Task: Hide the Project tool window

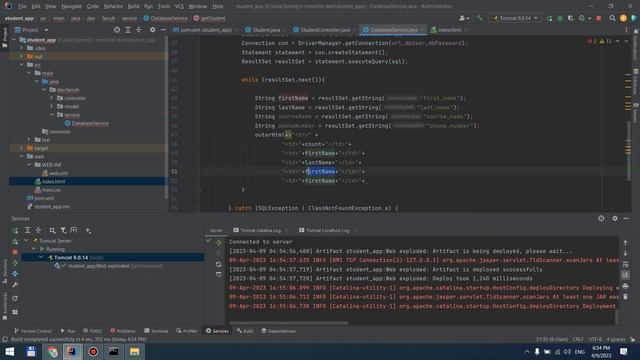Action: (163, 30)
